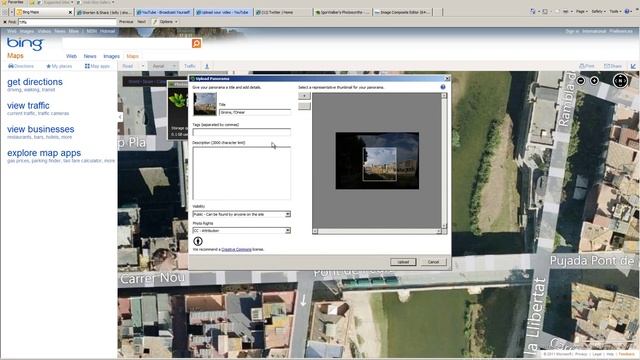
Task: Click the small panorama thumbnail beside Title
Action: [205, 104]
